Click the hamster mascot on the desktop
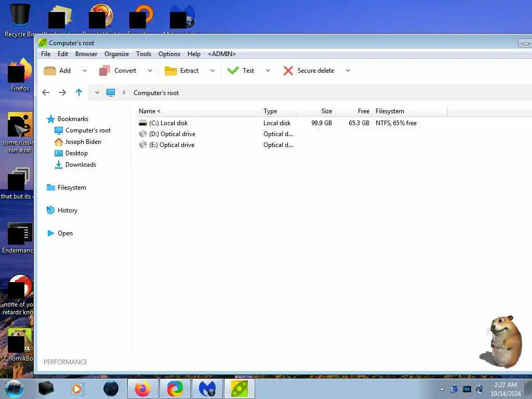 pyautogui.click(x=501, y=342)
